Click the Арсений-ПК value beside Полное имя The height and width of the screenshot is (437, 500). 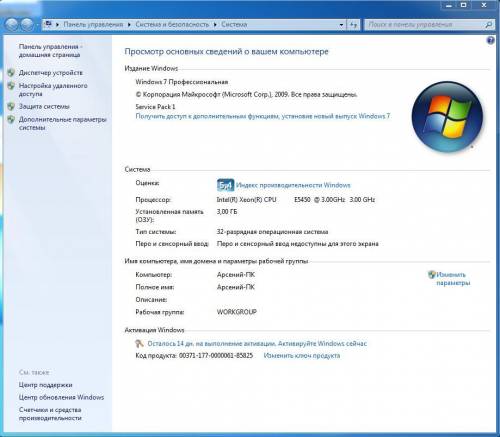[236, 287]
